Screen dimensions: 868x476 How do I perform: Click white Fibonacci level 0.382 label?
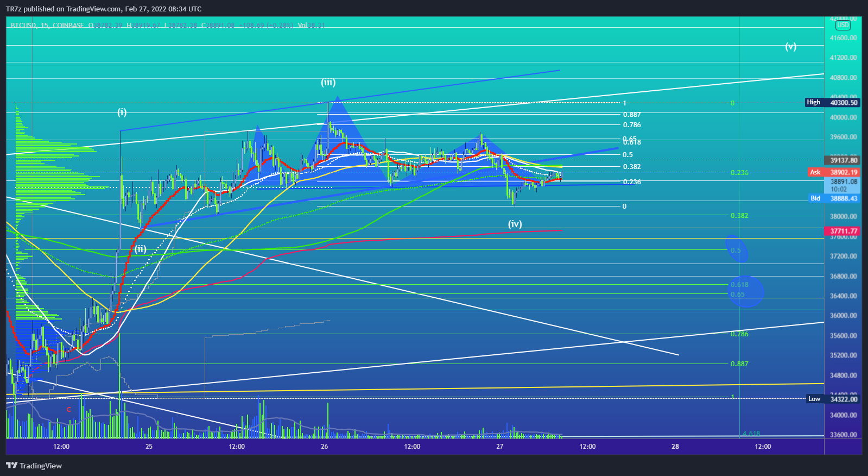(x=632, y=167)
